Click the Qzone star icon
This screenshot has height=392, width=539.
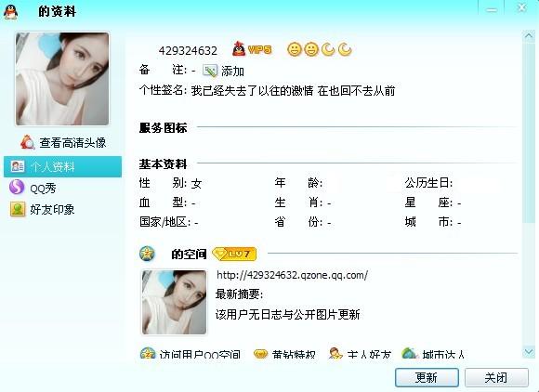click(x=148, y=254)
